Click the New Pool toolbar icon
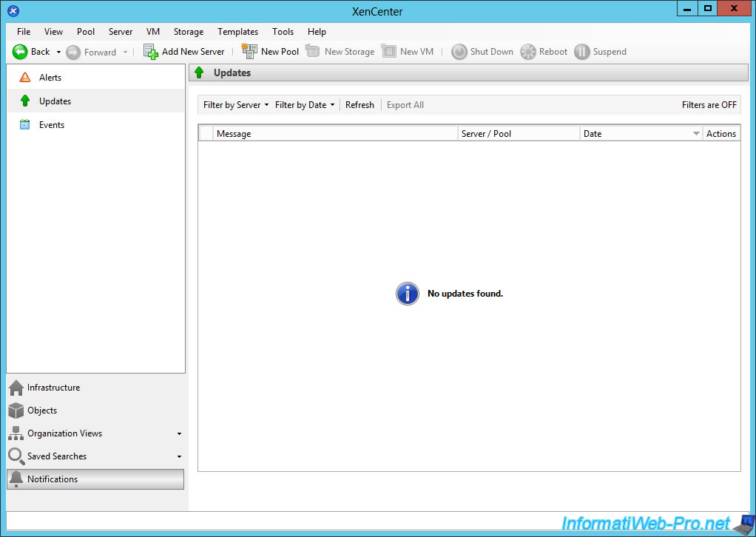Image resolution: width=756 pixels, height=537 pixels. click(x=249, y=51)
